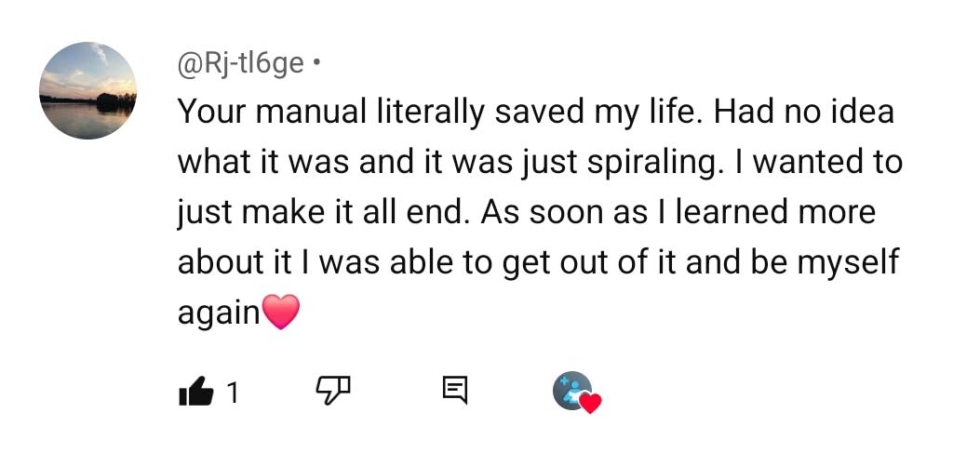Screen dimensions: 980x453
Task: Click the pink heart emoji after "again"
Action: coord(282,312)
